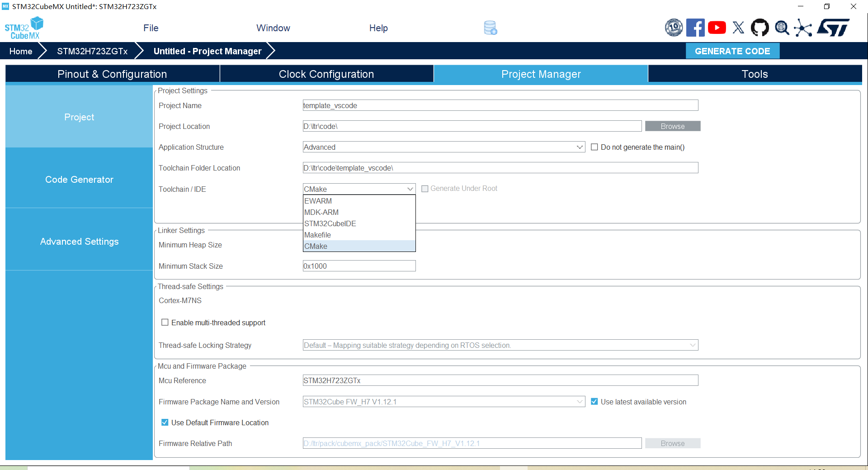Click the ST logo icon
The width and height of the screenshot is (868, 470).
[833, 28]
